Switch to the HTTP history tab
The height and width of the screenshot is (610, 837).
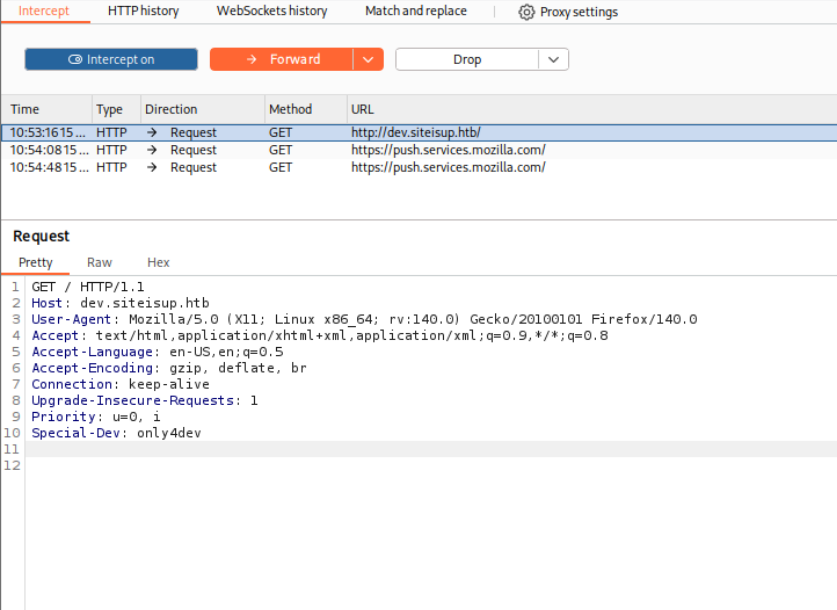143,11
